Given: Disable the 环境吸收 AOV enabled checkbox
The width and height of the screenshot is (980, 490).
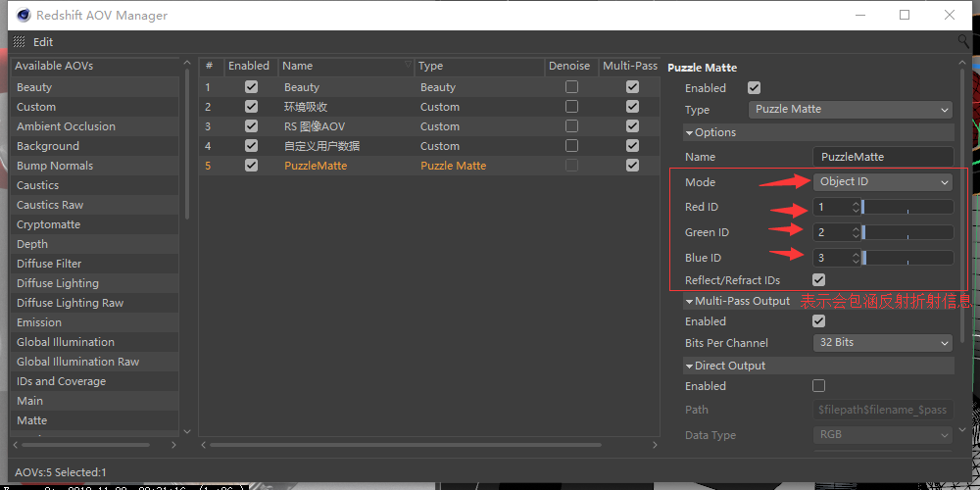Looking at the screenshot, I should coord(251,107).
